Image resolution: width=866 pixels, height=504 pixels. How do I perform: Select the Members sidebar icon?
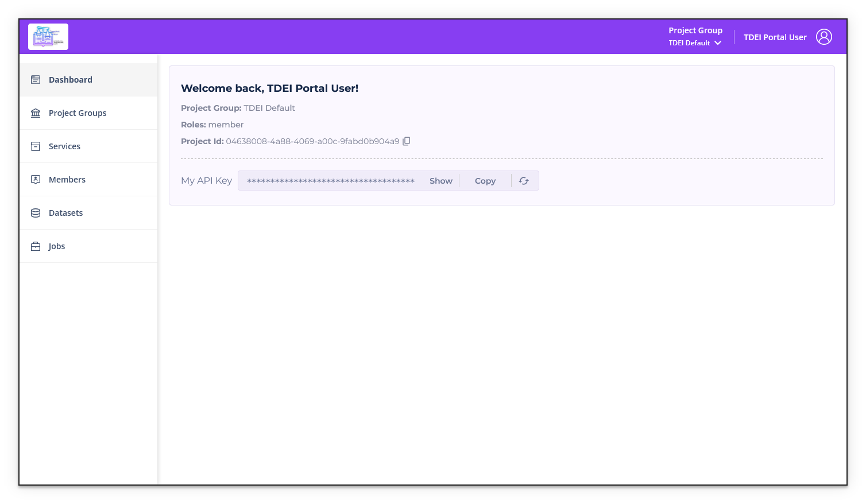[x=35, y=179]
